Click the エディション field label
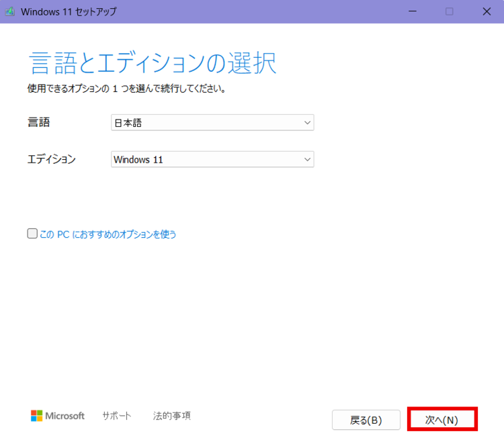 (x=52, y=159)
